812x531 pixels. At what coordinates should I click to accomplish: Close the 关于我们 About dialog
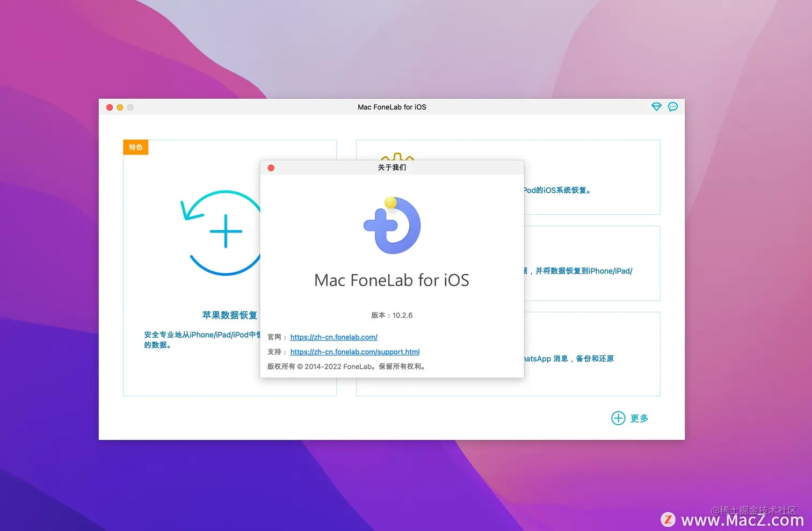point(271,168)
